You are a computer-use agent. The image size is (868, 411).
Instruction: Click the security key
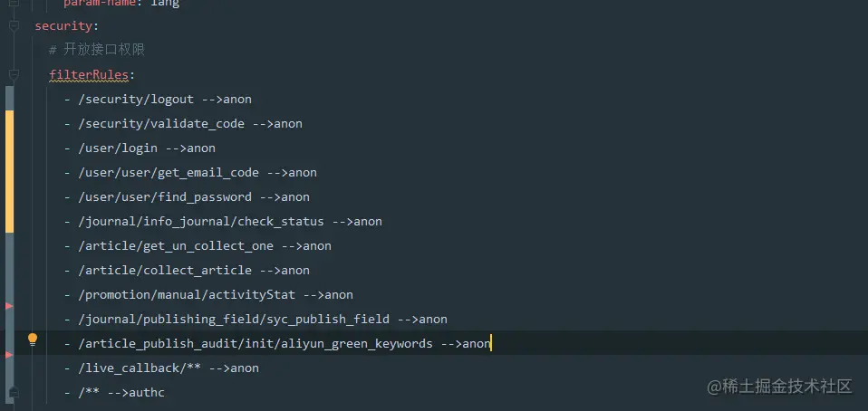63,25
